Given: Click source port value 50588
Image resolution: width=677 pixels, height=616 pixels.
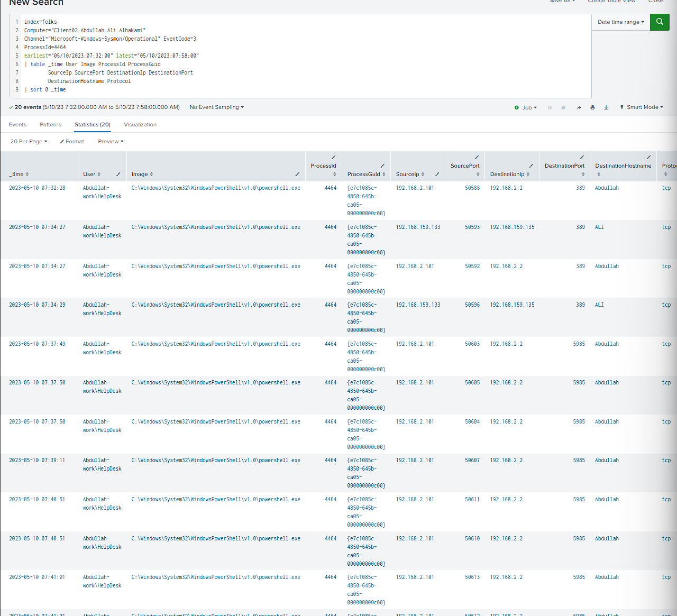Looking at the screenshot, I should [x=472, y=188].
